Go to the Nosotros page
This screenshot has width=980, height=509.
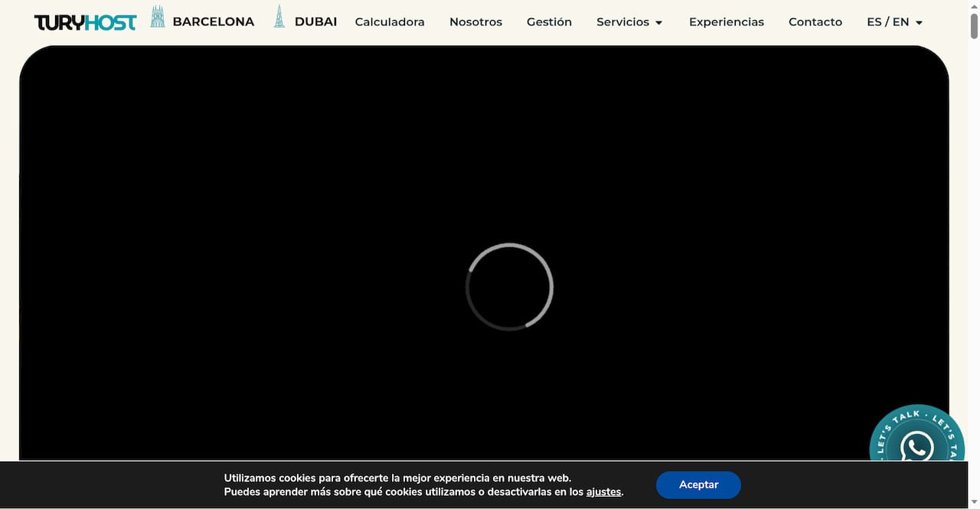pyautogui.click(x=475, y=22)
